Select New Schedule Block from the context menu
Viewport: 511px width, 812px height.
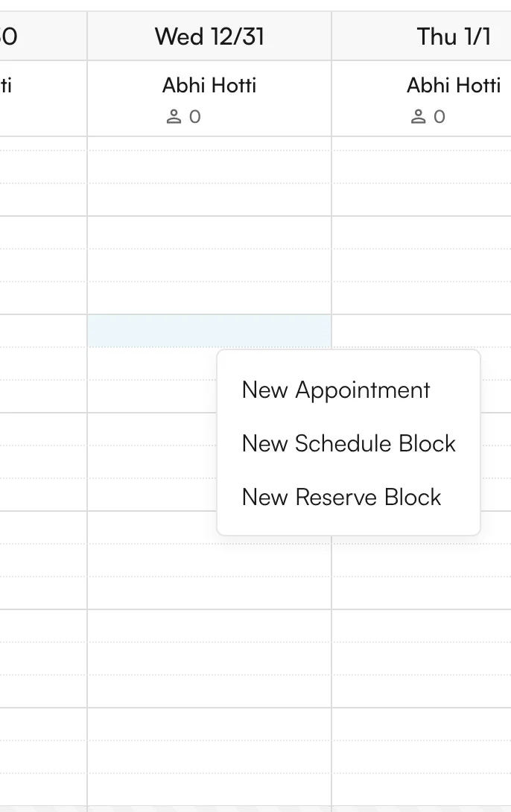348,443
